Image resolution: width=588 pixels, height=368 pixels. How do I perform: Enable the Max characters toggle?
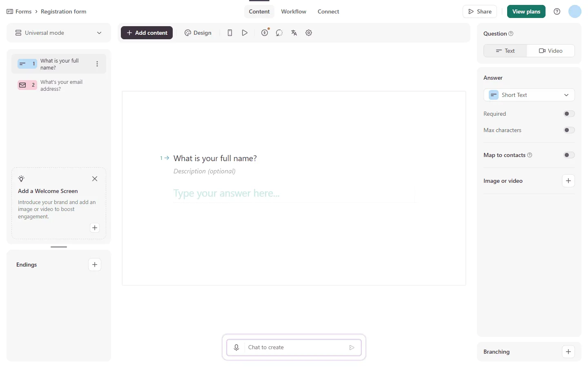569,130
